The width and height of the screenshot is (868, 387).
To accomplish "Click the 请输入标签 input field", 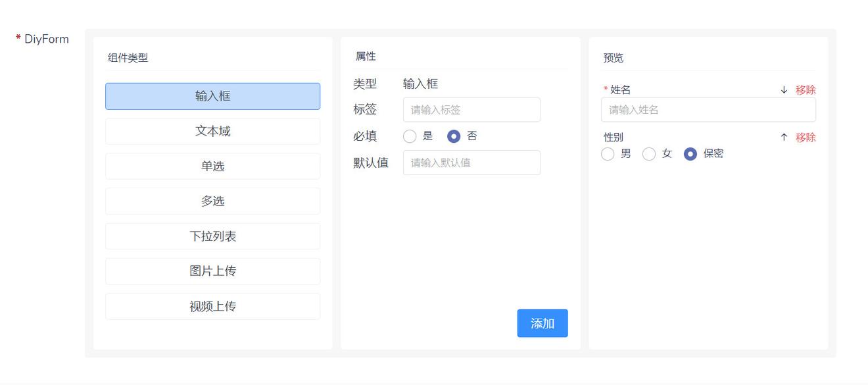I will (x=471, y=109).
